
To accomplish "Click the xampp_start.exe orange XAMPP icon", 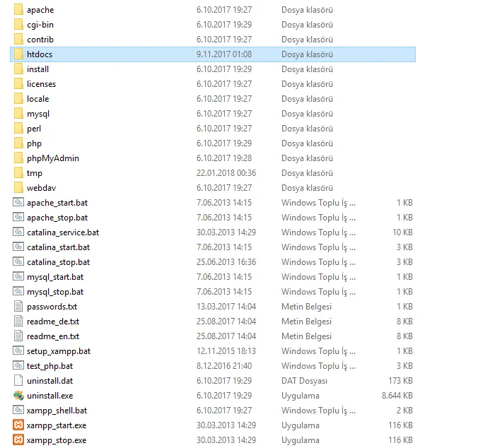I will click(x=18, y=425).
